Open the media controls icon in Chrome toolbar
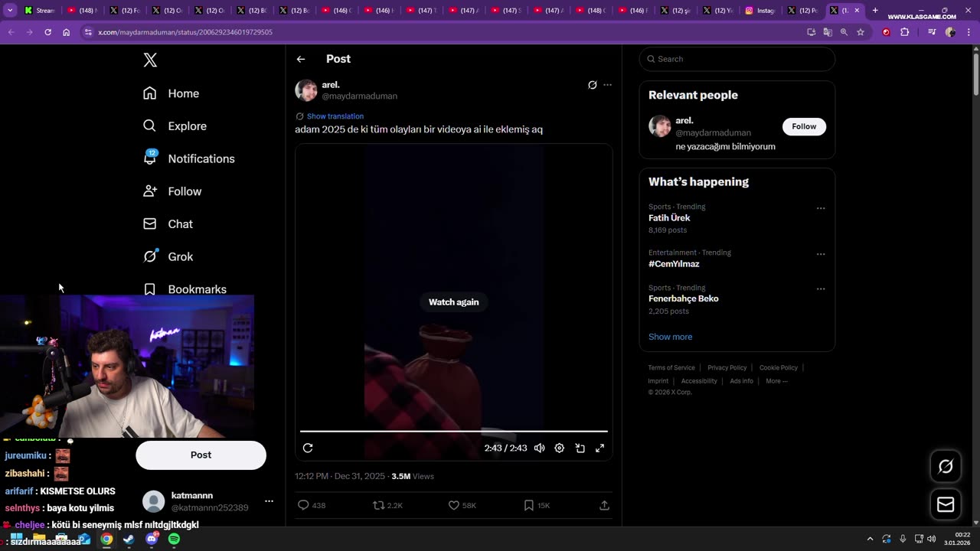Viewport: 980px width, 551px height. click(x=932, y=32)
